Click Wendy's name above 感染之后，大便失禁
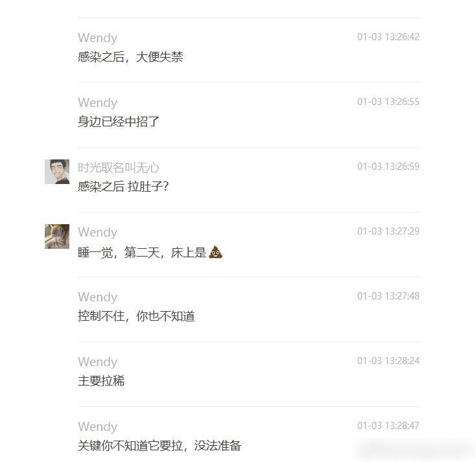Image resolution: width=476 pixels, height=462 pixels. pyautogui.click(x=97, y=38)
